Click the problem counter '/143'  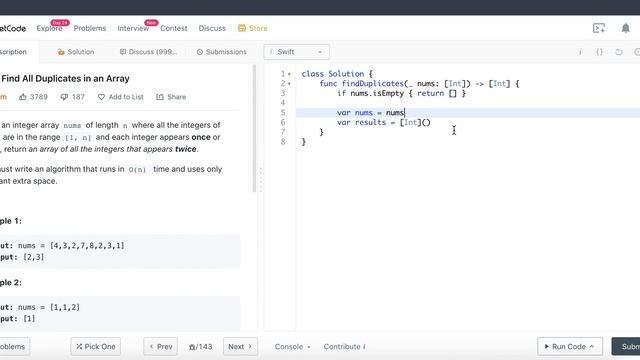click(x=200, y=347)
